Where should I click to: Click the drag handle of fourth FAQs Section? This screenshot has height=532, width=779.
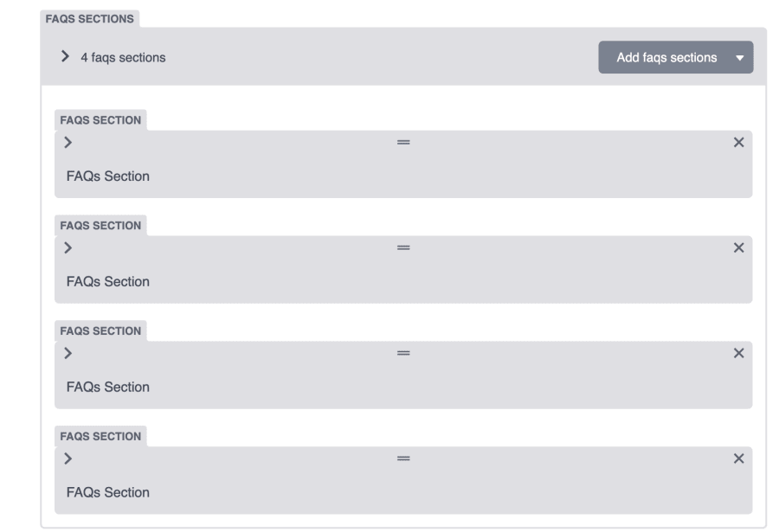(403, 458)
